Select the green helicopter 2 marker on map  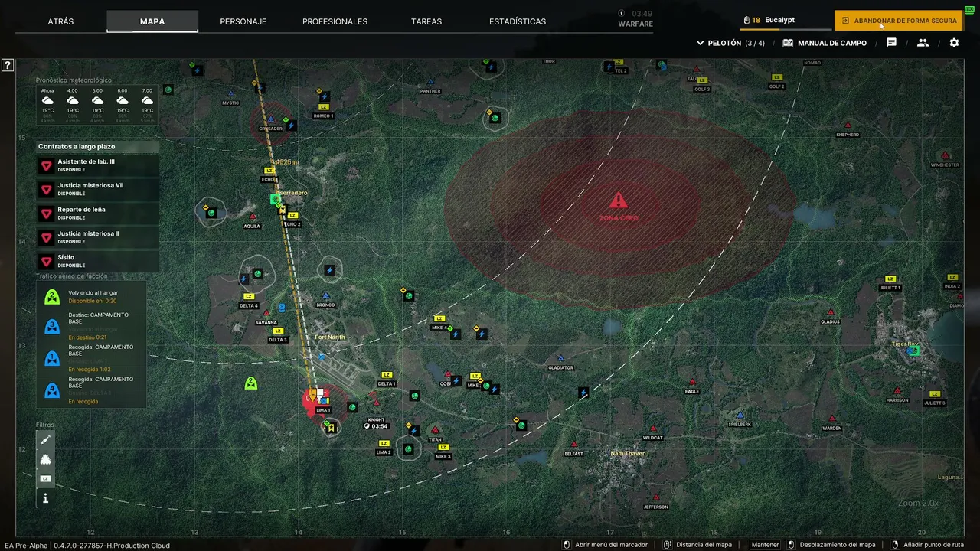point(250,383)
